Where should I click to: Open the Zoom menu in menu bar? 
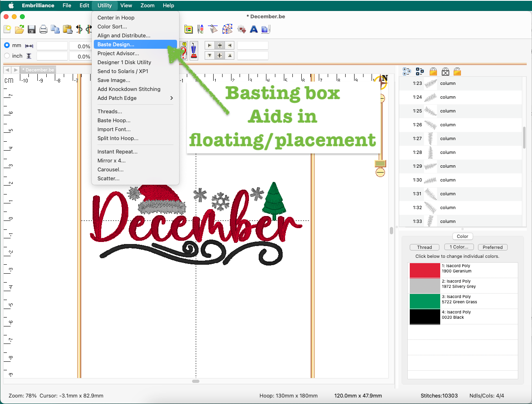(147, 6)
